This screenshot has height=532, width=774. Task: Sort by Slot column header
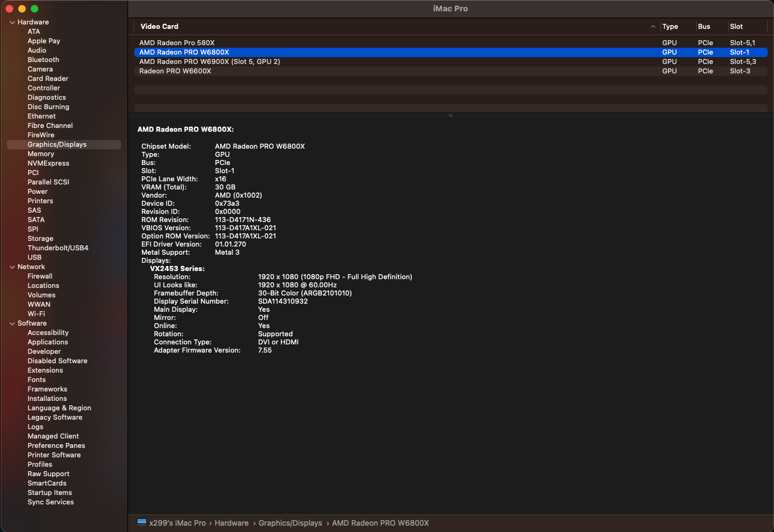pos(736,26)
